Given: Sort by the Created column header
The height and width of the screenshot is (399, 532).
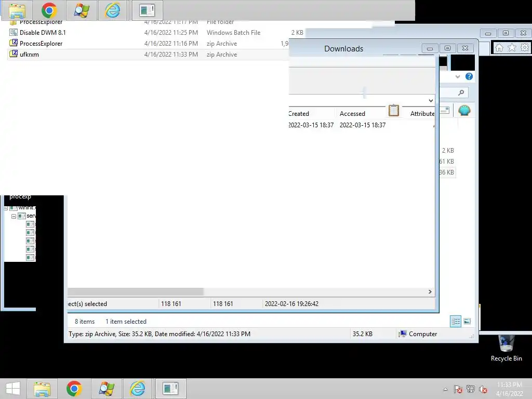Looking at the screenshot, I should (299, 114).
